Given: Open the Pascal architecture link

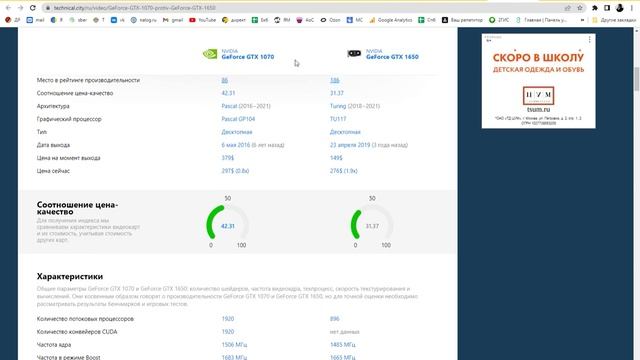Looking at the screenshot, I should pos(229,106).
